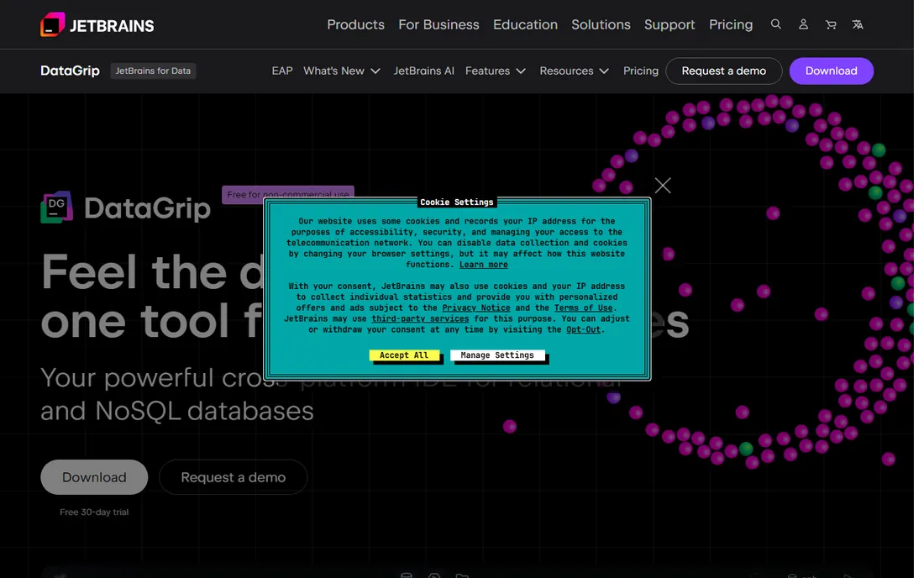Click the JetBrains logo
Image resolution: width=924 pixels, height=578 pixels.
[x=97, y=24]
